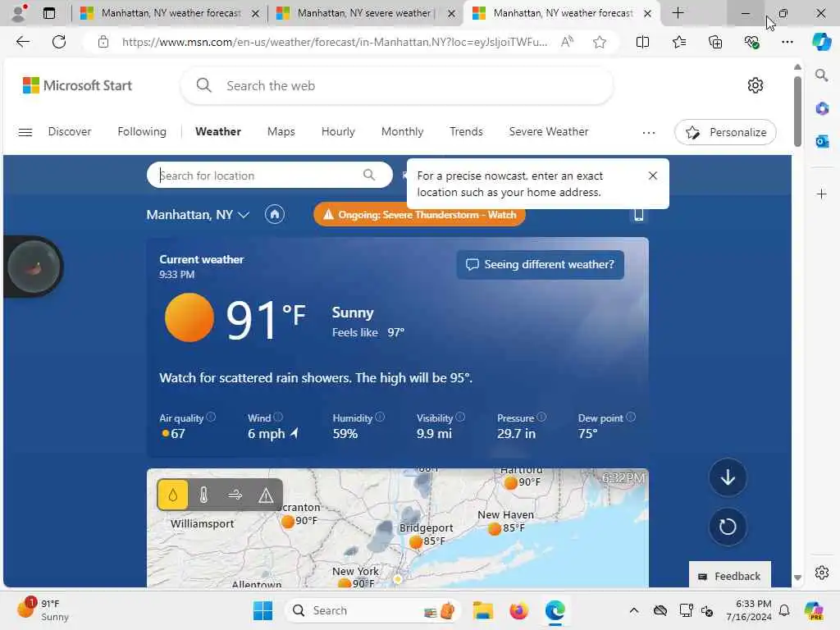Click the Search the web box
The image size is (840, 630).
[396, 85]
